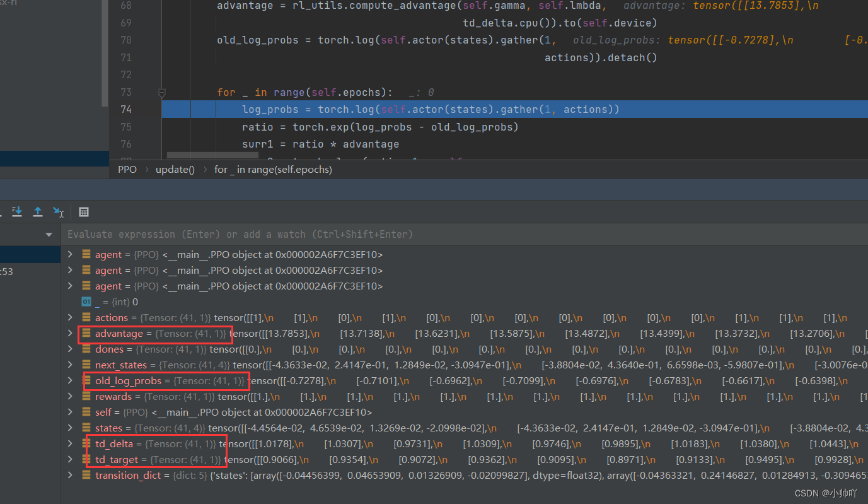Click the PPO breadcrumb
868x504 pixels.
[127, 169]
